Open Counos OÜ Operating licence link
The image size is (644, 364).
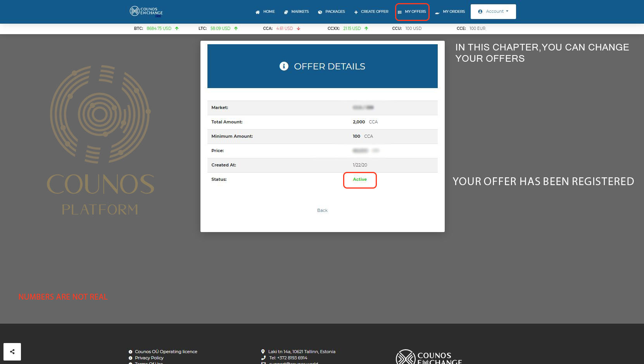point(166,352)
